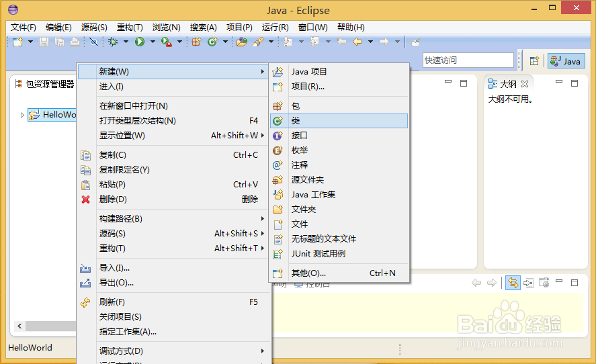Choose 打开类型层次结构(N) context menu entry
596x364 pixels.
click(x=173, y=120)
